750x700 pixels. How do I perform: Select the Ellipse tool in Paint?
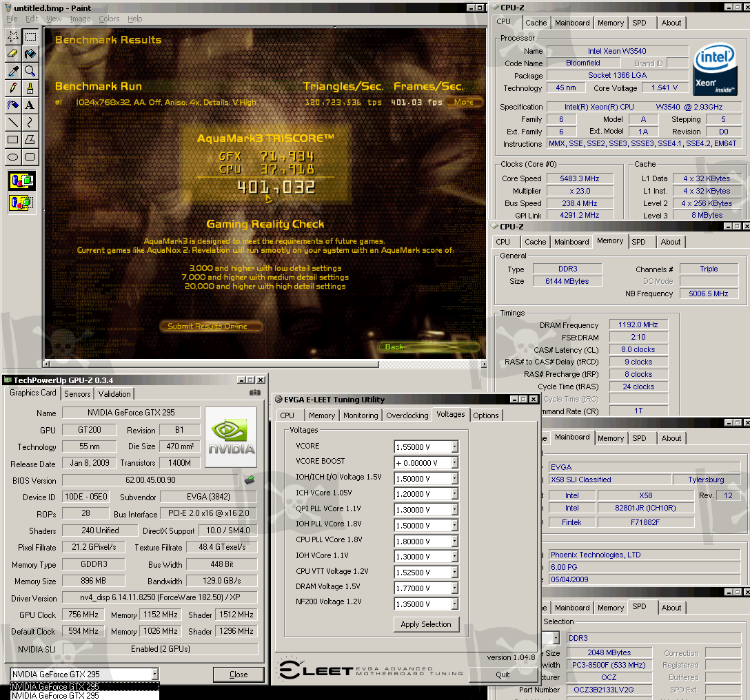(x=13, y=157)
